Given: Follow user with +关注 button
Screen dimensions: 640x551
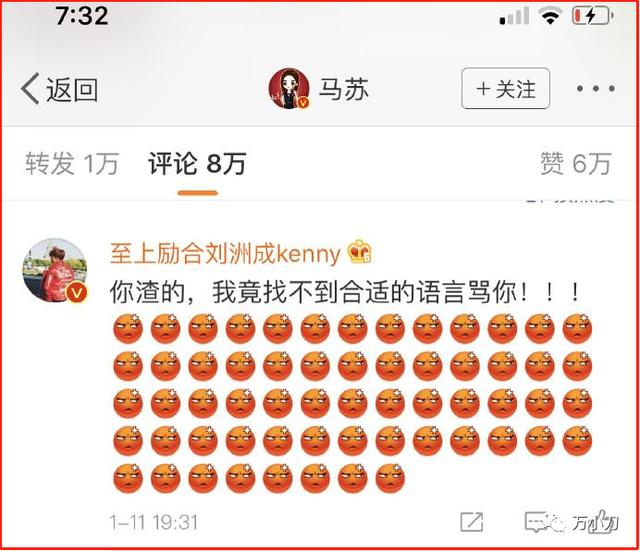Looking at the screenshot, I should click(506, 89).
